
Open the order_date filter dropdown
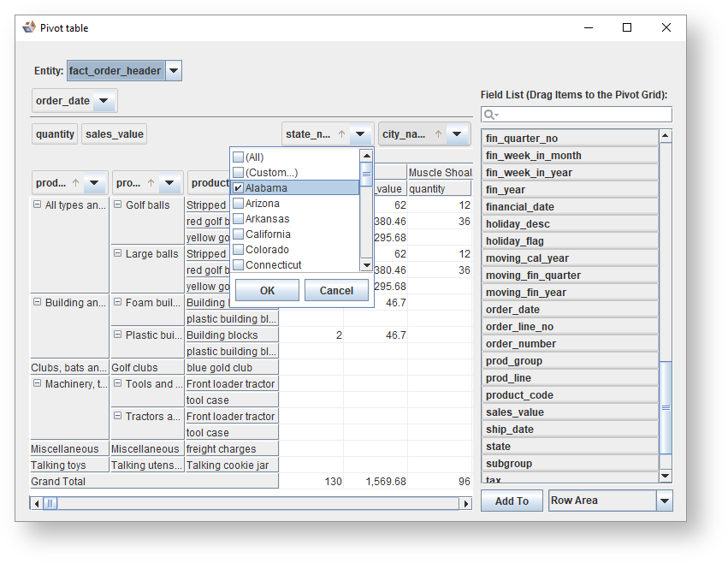coord(104,101)
